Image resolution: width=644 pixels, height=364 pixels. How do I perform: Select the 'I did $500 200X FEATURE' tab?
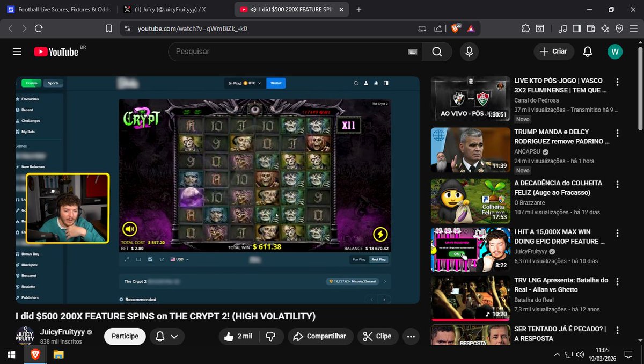click(292, 10)
